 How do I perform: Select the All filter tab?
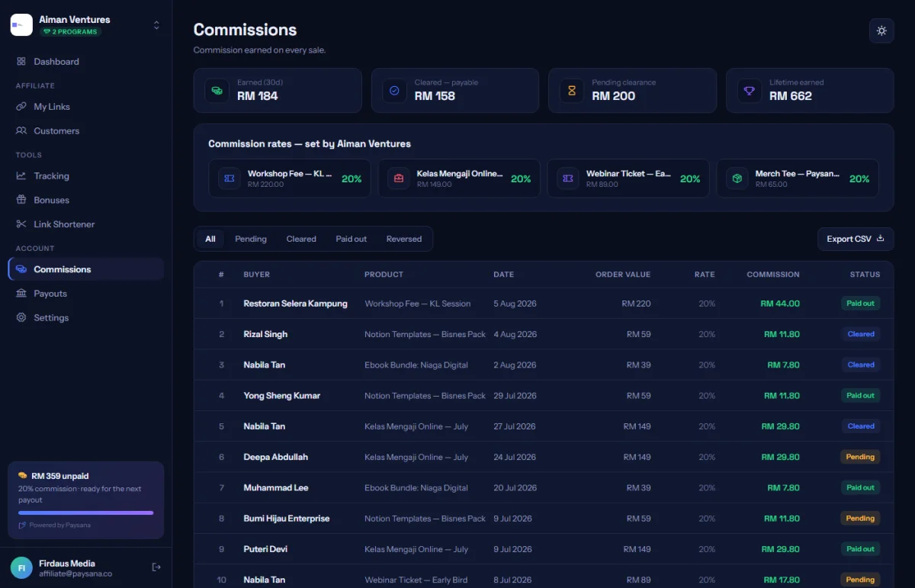click(210, 239)
